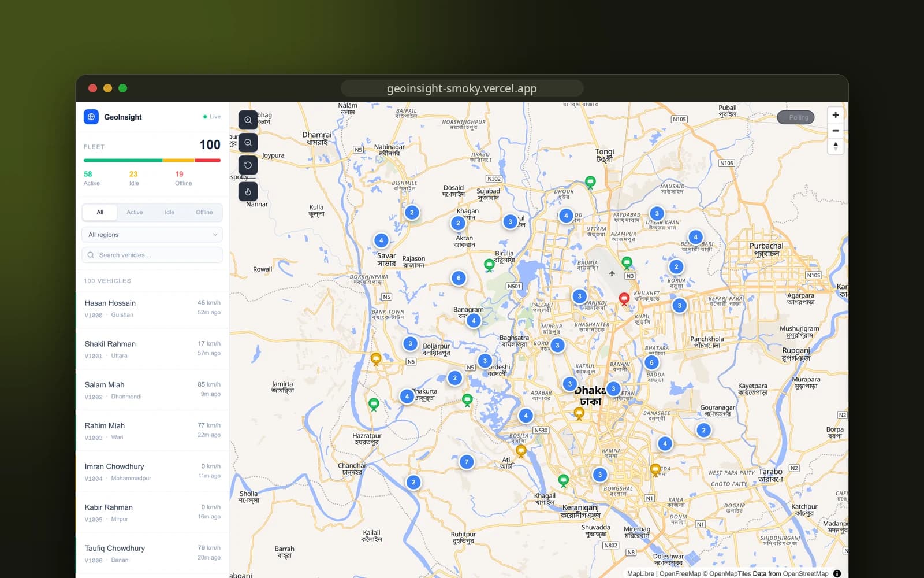Click the browser address bar URL

click(x=461, y=88)
